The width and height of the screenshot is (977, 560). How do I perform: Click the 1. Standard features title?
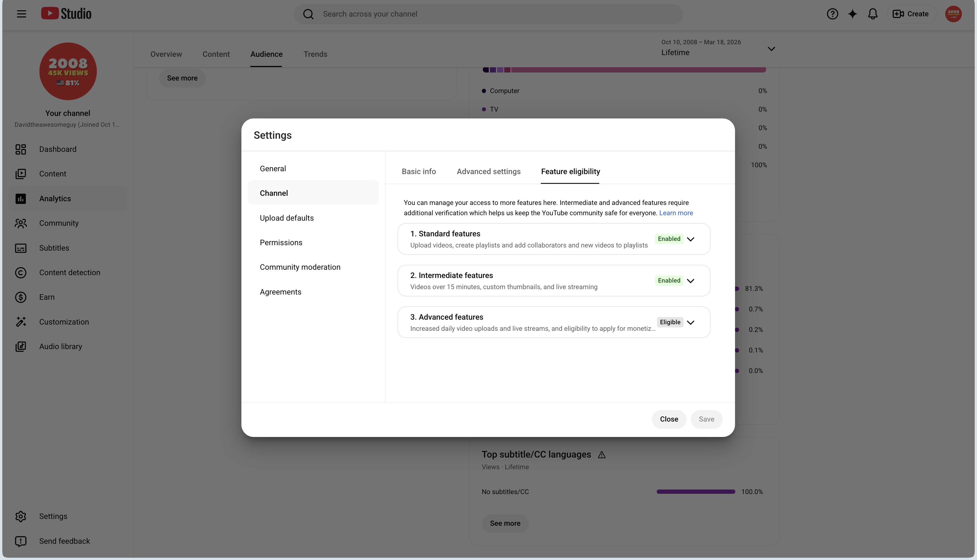445,234
